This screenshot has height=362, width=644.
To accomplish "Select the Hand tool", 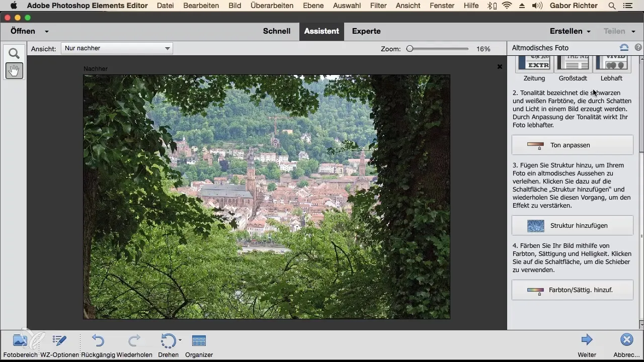I will tap(14, 71).
